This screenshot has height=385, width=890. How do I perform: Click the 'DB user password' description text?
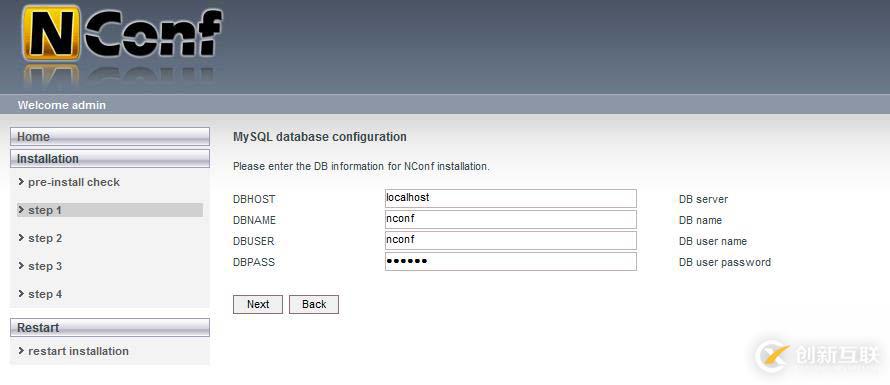[x=725, y=262]
